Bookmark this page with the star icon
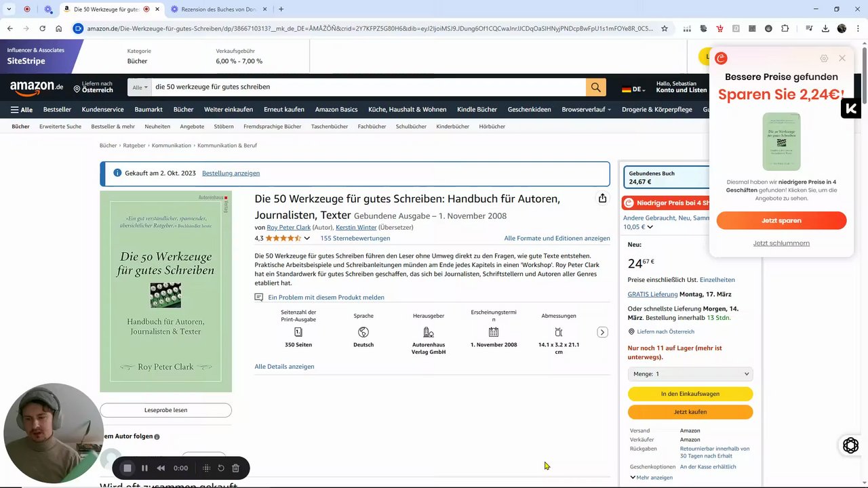 pyautogui.click(x=665, y=28)
